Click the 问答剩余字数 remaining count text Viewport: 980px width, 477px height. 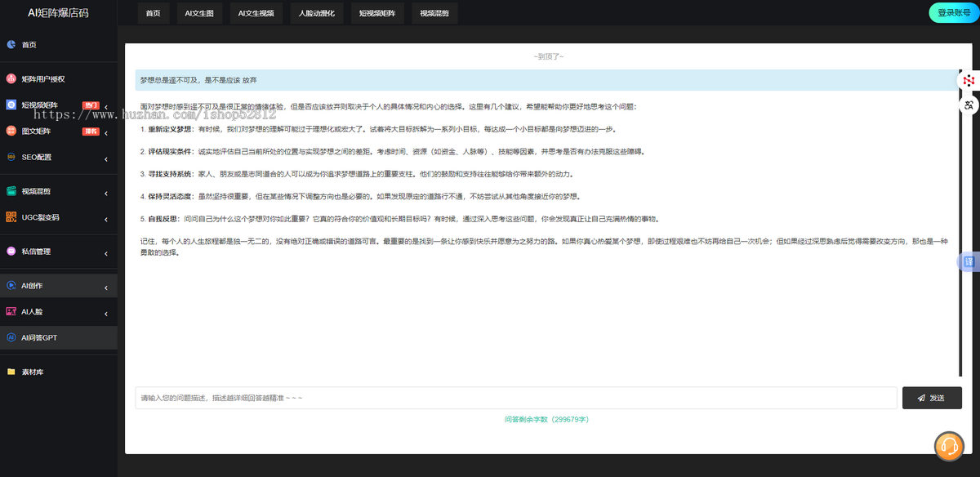(x=546, y=419)
